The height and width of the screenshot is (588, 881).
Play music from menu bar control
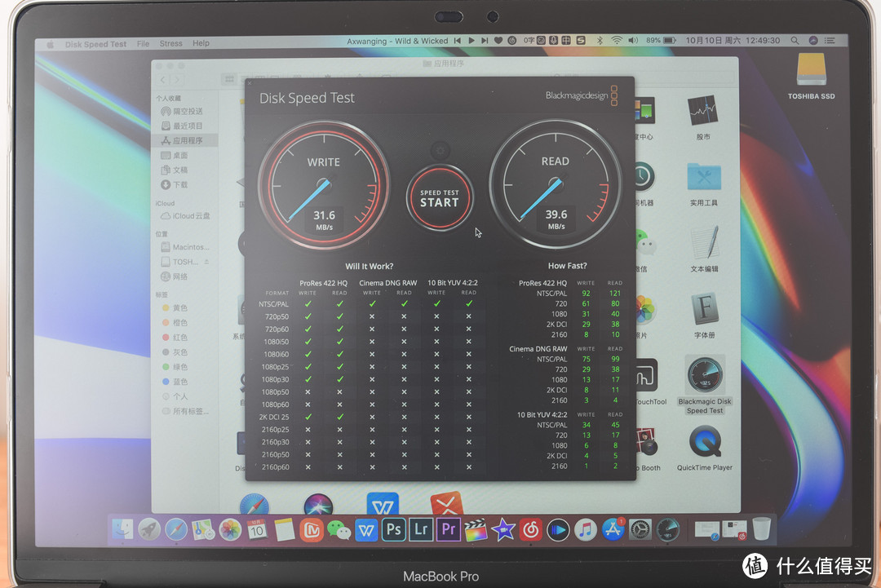coord(471,41)
